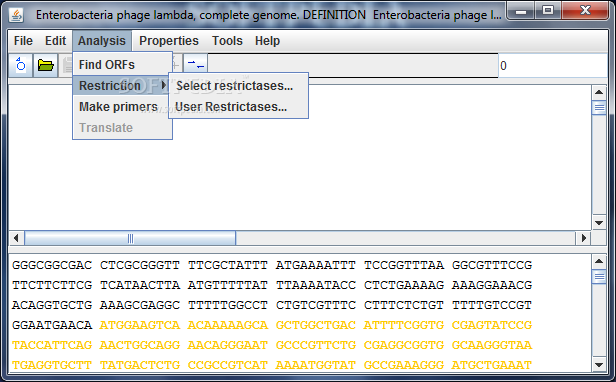Close the application window
This screenshot has width=616, height=382.
585,11
